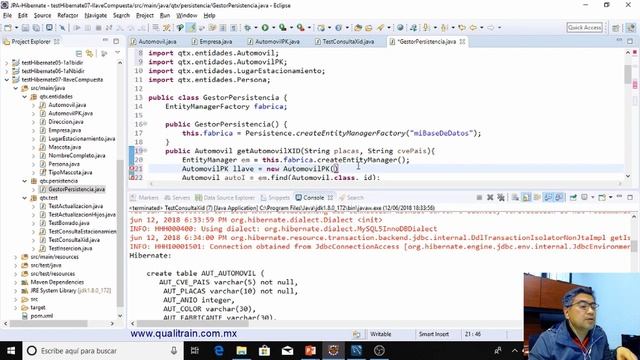Switch to the TestConsultaXid.java editor tab
The height and width of the screenshot is (360, 640).
[x=345, y=42]
